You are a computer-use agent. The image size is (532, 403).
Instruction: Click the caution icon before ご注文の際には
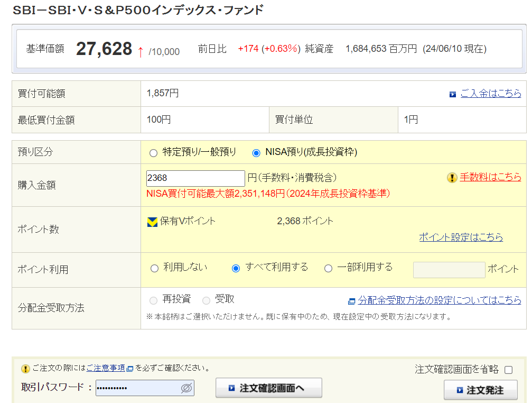tap(25, 369)
